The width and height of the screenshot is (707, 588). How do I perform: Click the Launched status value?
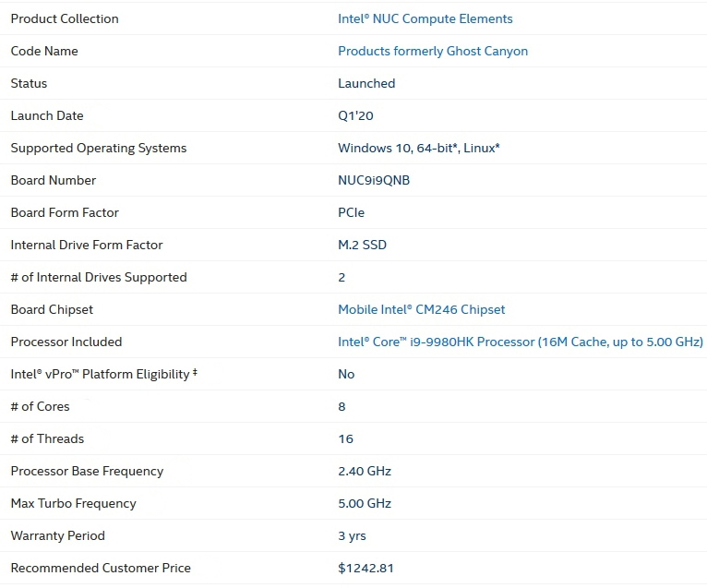pos(366,83)
